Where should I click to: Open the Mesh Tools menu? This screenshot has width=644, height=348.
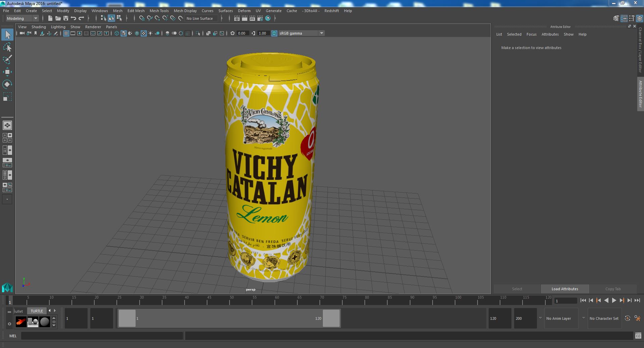[159, 11]
